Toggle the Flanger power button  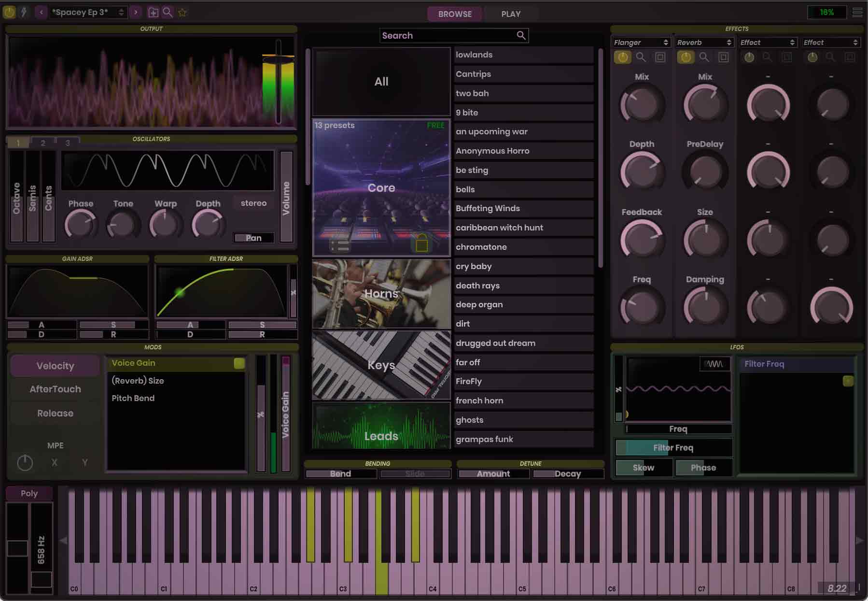[622, 57]
